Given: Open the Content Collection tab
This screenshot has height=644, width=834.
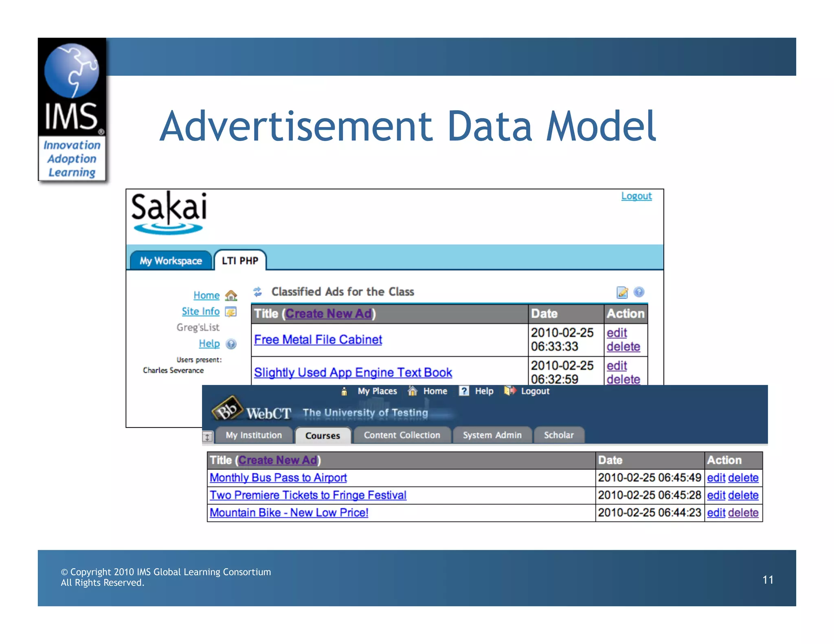Looking at the screenshot, I should pos(402,435).
